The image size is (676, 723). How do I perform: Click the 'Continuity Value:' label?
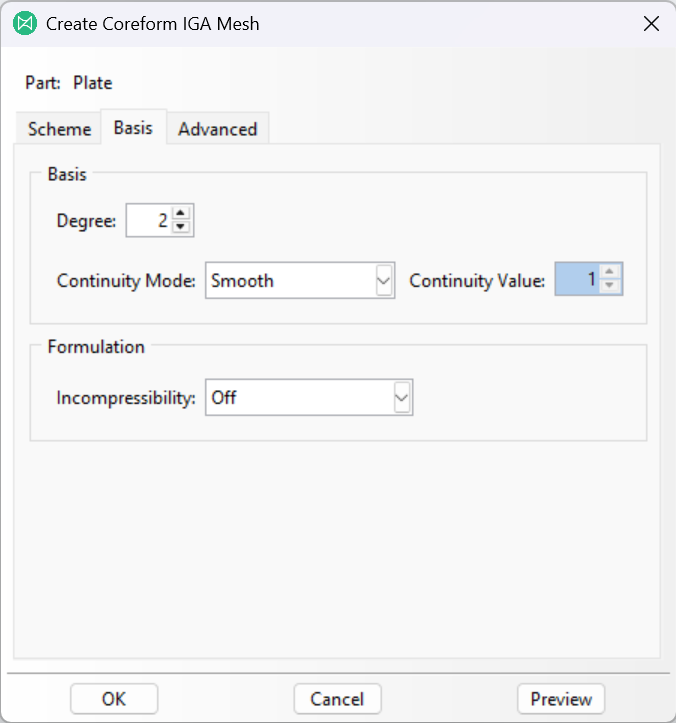(x=477, y=281)
